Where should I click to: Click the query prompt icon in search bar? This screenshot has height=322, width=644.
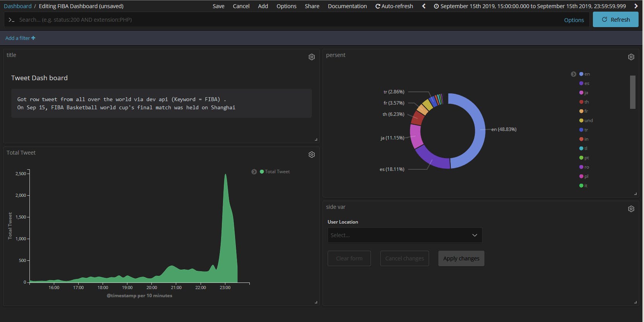[11, 20]
